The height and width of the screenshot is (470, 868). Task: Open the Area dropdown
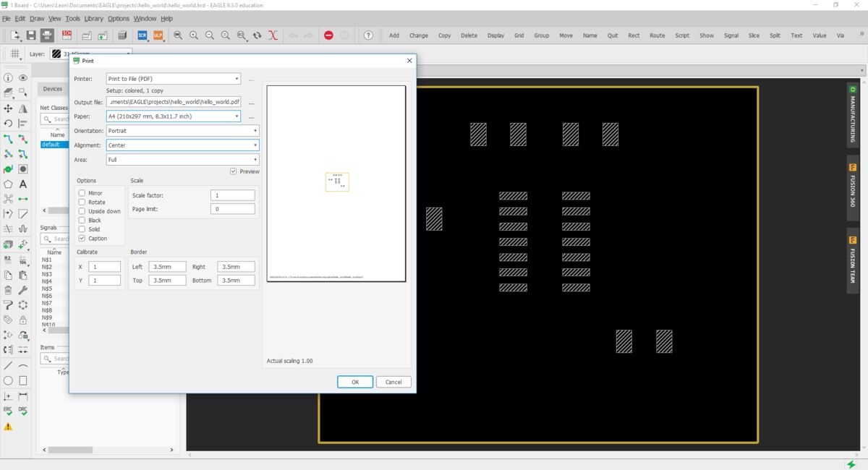[x=182, y=160]
